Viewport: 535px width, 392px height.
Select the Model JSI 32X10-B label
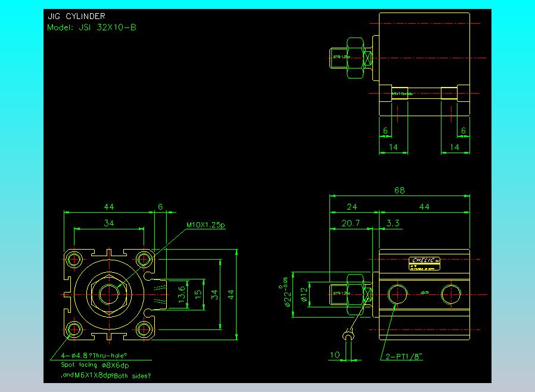[92, 27]
